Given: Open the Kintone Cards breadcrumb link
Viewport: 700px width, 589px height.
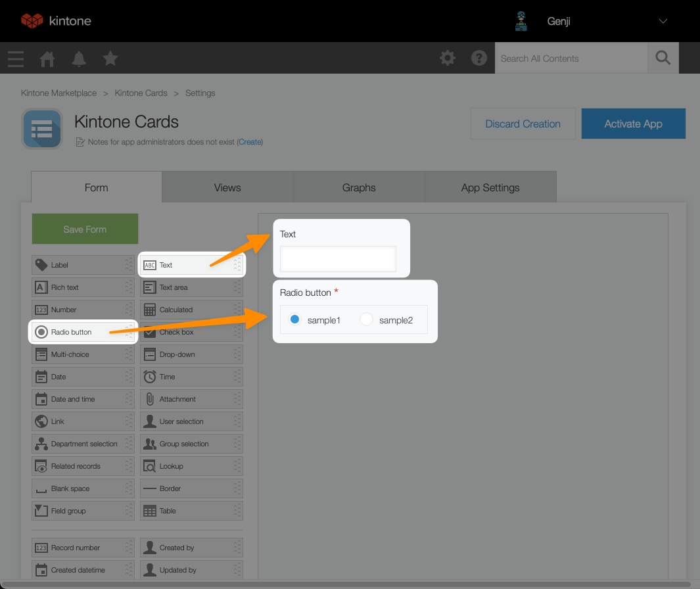Looking at the screenshot, I should click(141, 93).
